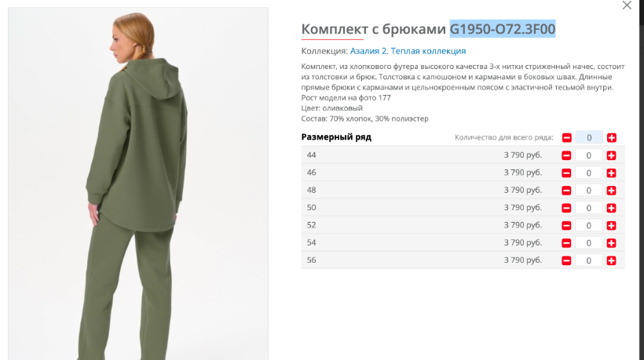Decrease quantity for size 46
Screen dimensions: 644x360
pos(566,173)
